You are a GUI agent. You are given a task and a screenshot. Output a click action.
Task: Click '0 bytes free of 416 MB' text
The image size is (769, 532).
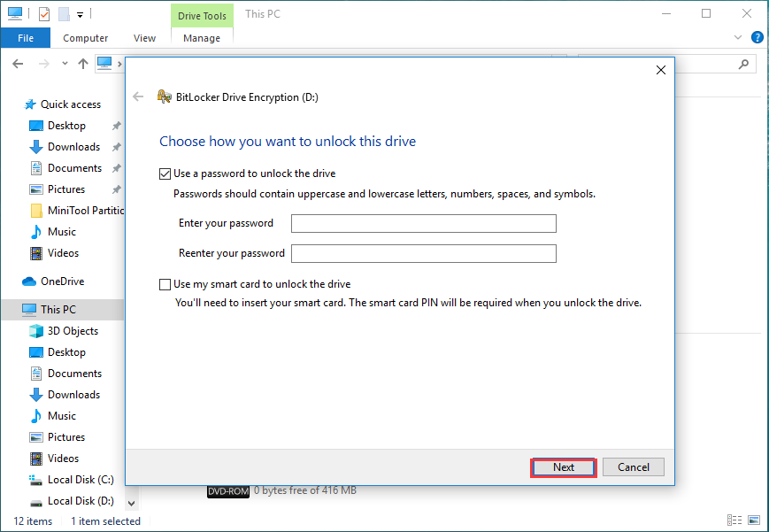[305, 490]
